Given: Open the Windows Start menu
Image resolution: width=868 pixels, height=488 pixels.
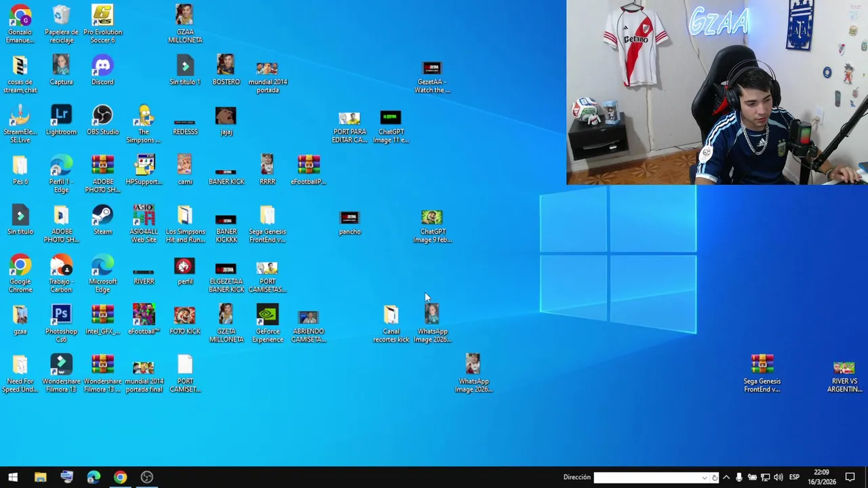Looking at the screenshot, I should (13, 477).
